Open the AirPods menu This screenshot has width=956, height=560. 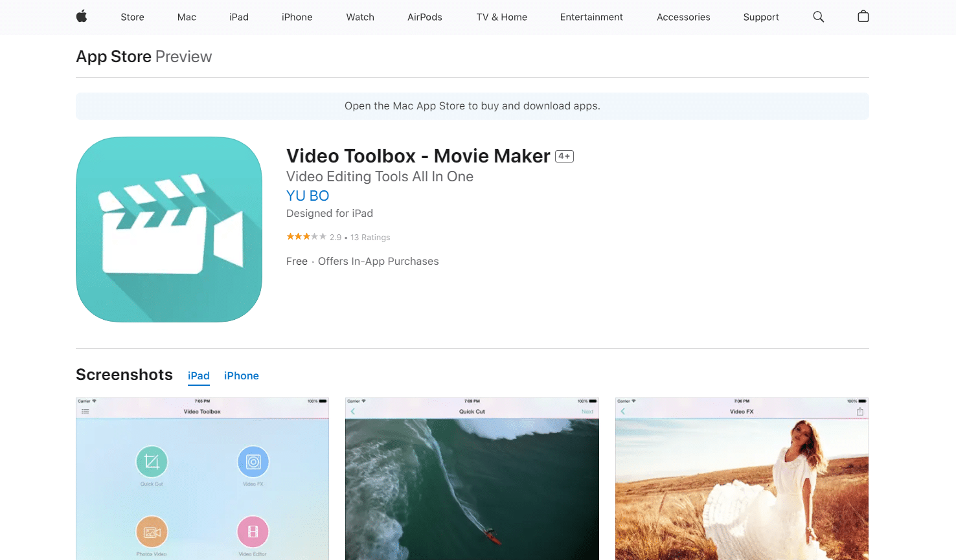(x=425, y=17)
